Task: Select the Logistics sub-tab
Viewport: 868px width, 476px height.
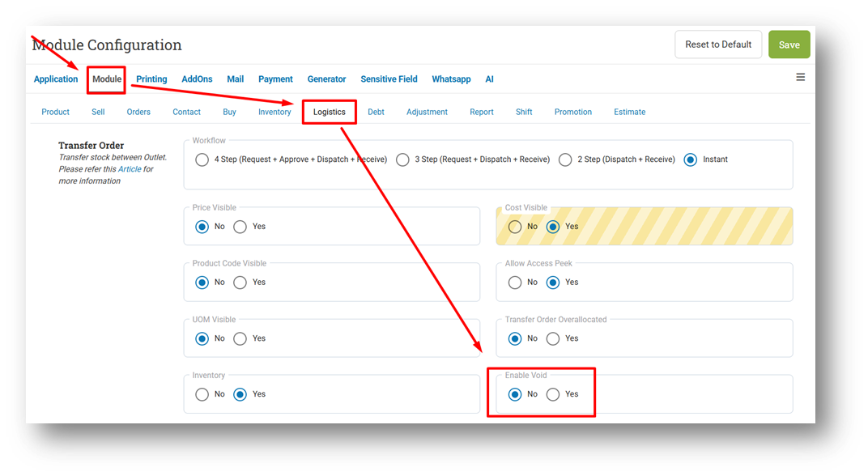Action: click(330, 112)
